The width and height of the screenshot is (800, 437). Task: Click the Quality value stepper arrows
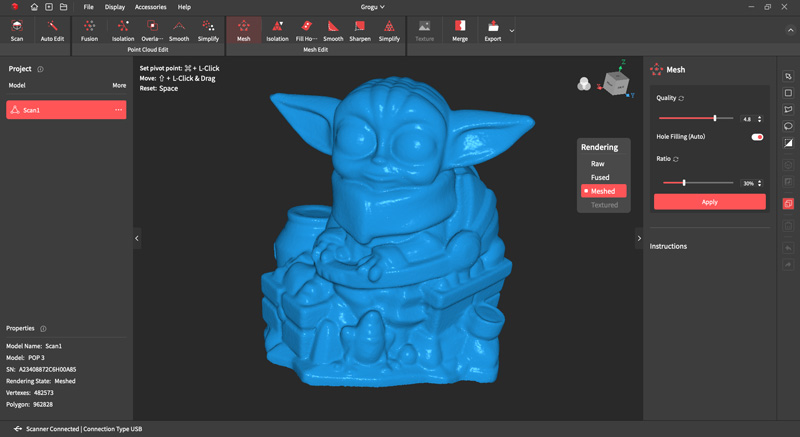coord(760,119)
